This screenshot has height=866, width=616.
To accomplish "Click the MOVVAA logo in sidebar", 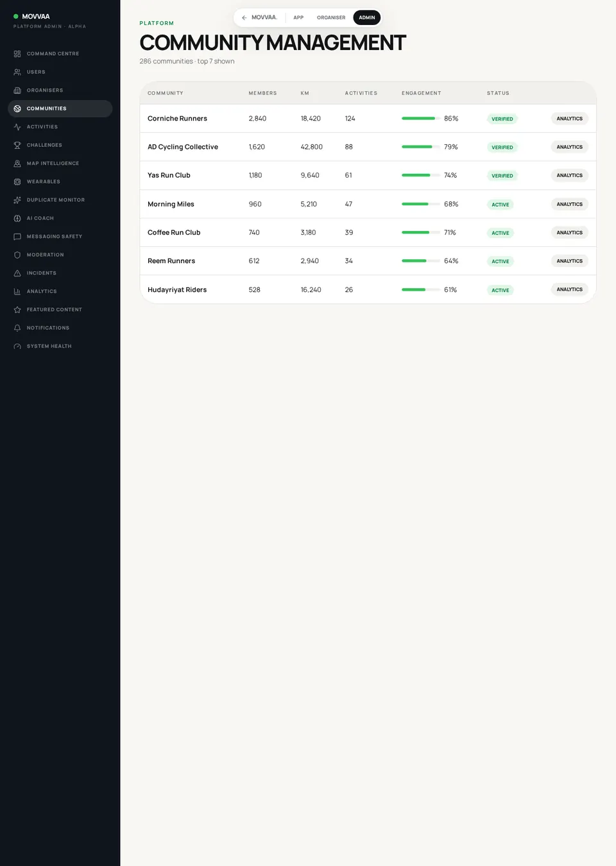I will pos(31,17).
